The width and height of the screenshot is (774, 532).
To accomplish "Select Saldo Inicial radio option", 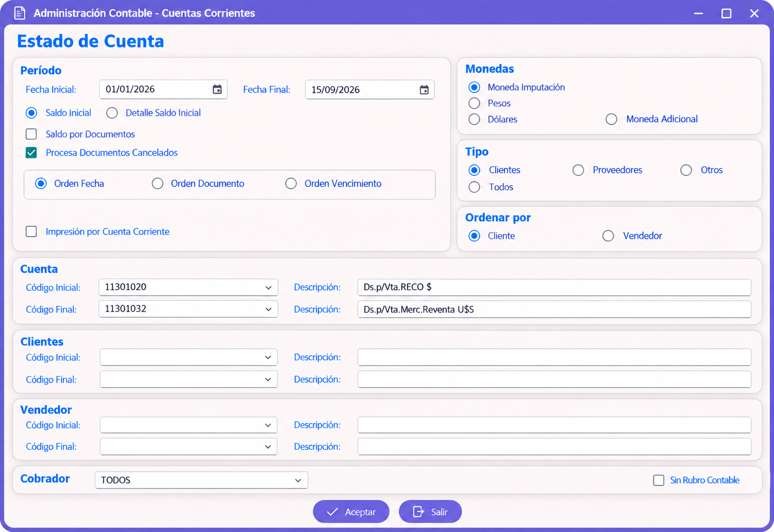I will tap(32, 113).
